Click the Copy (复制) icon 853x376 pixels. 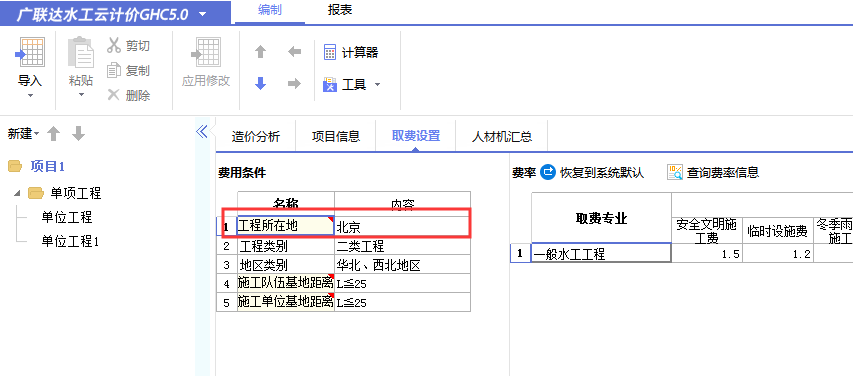pos(114,70)
